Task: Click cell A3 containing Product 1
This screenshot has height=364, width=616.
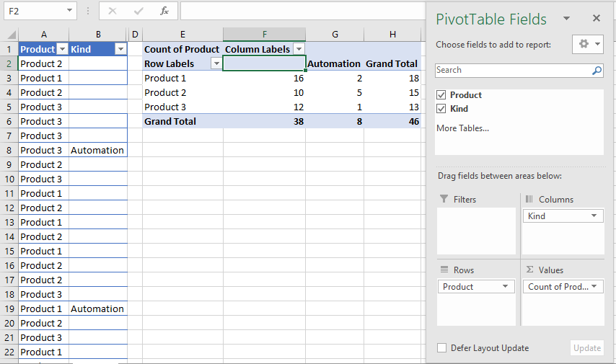Action: pos(43,78)
